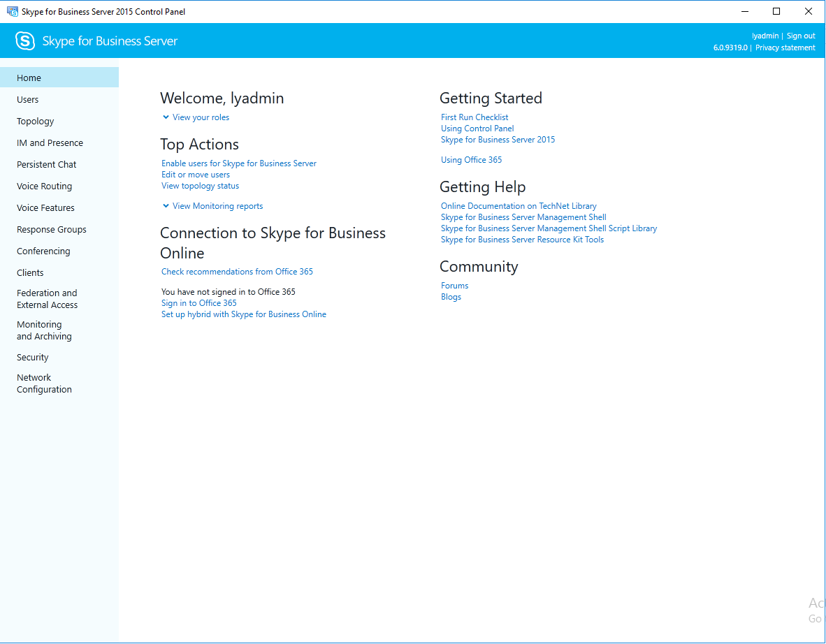Viewport: 826px width, 644px height.
Task: Open Network Configuration
Action: click(x=59, y=383)
